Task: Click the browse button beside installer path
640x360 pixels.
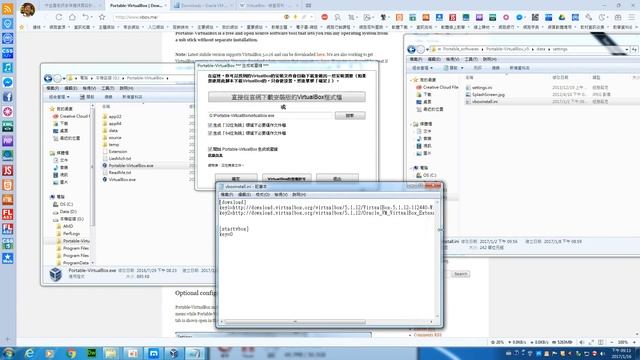Action: pos(350,116)
